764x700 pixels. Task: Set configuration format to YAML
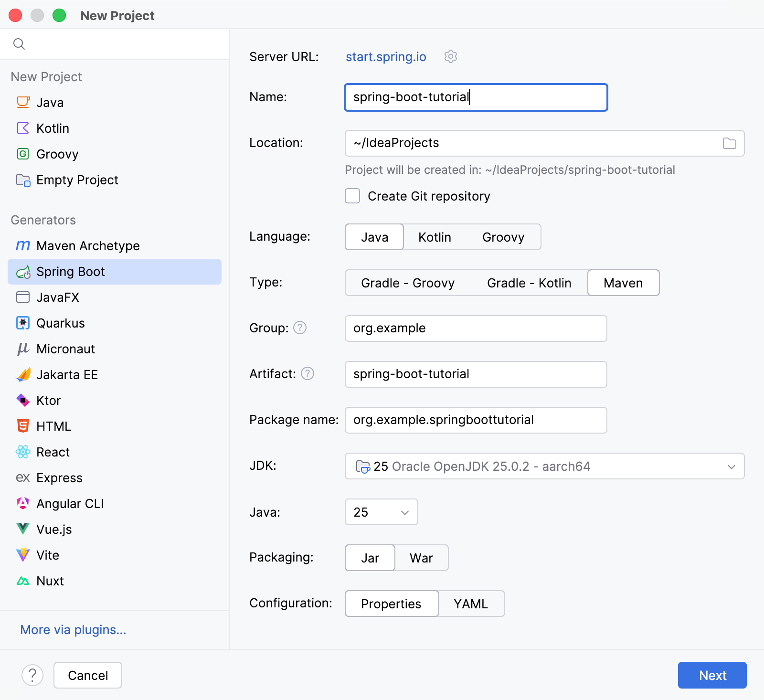471,604
